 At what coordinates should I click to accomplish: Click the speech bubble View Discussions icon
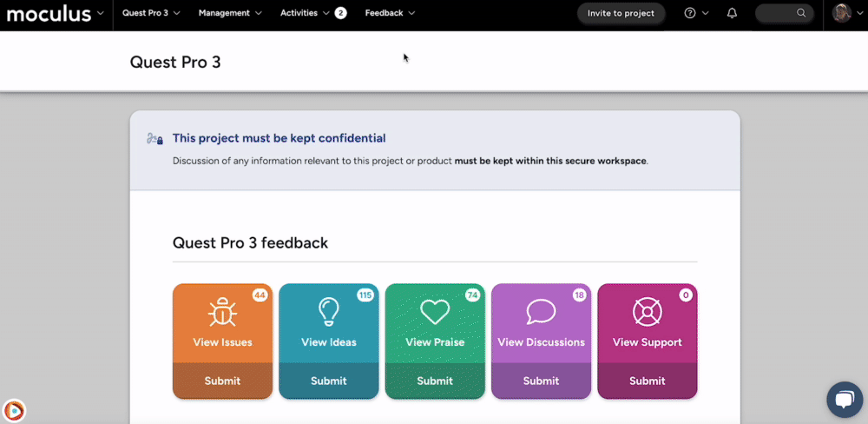541,313
